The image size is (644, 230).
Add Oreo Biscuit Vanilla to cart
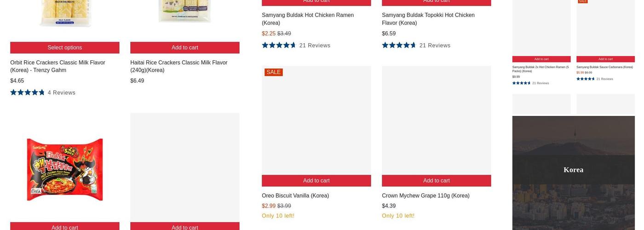pyautogui.click(x=316, y=181)
